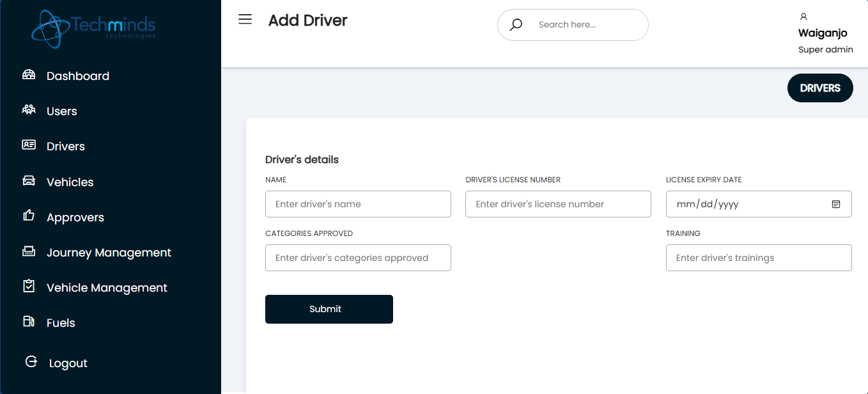Select Approvers in the sidebar
Screen dimensions: 868x394
coord(75,217)
